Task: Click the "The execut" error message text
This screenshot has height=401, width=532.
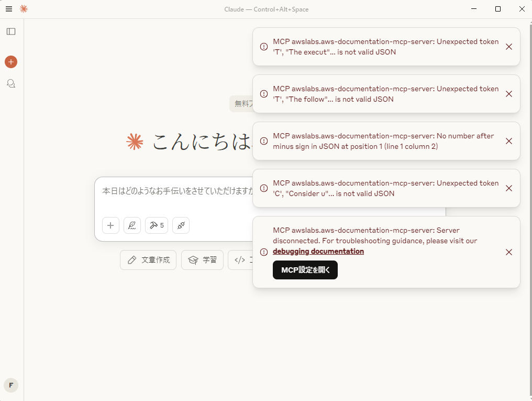Action: (x=386, y=47)
